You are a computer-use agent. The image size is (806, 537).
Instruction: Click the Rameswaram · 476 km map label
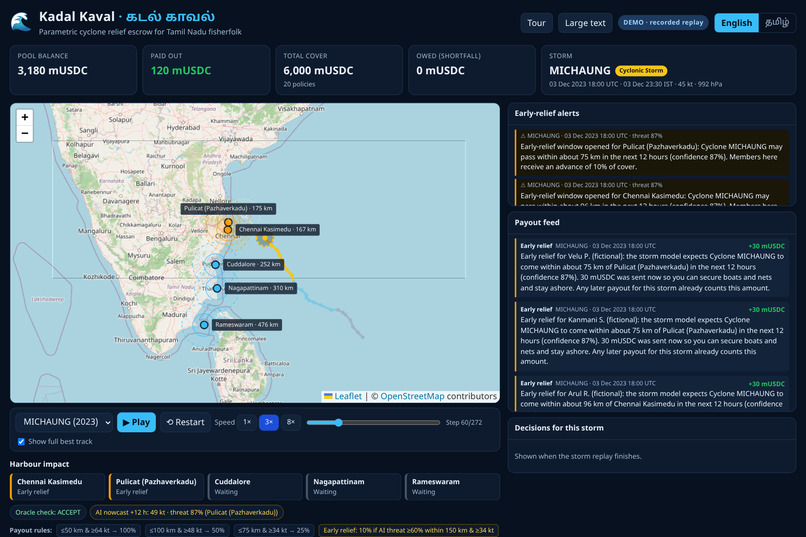(247, 325)
